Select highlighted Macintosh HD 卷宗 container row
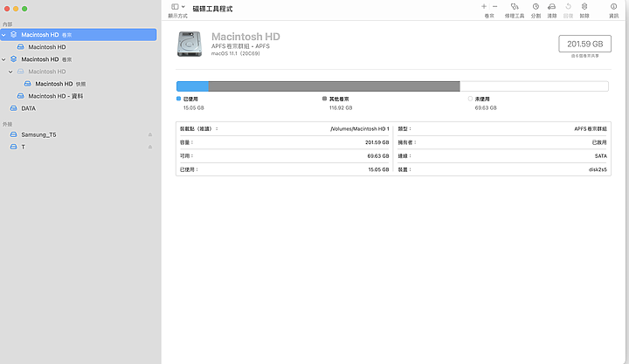This screenshot has width=629, height=364. click(79, 35)
